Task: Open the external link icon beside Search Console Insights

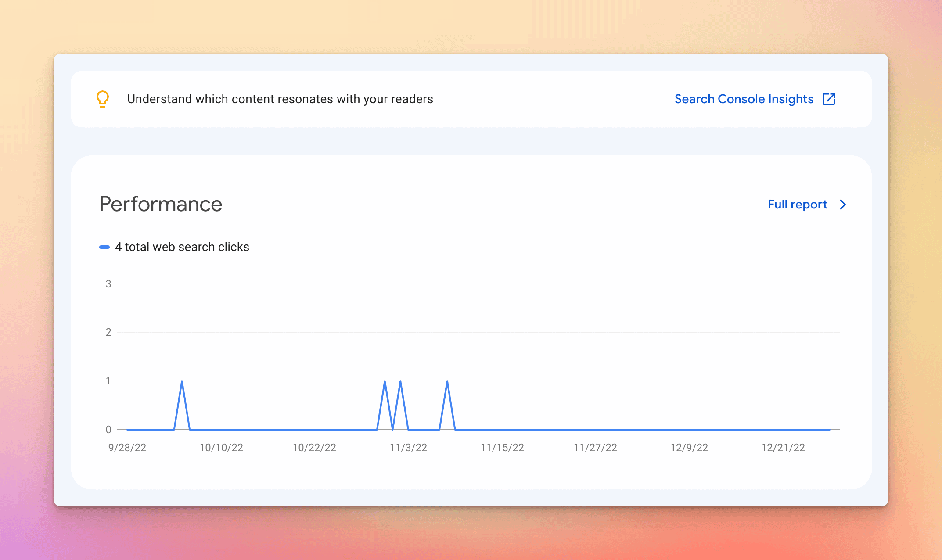Action: coord(829,99)
